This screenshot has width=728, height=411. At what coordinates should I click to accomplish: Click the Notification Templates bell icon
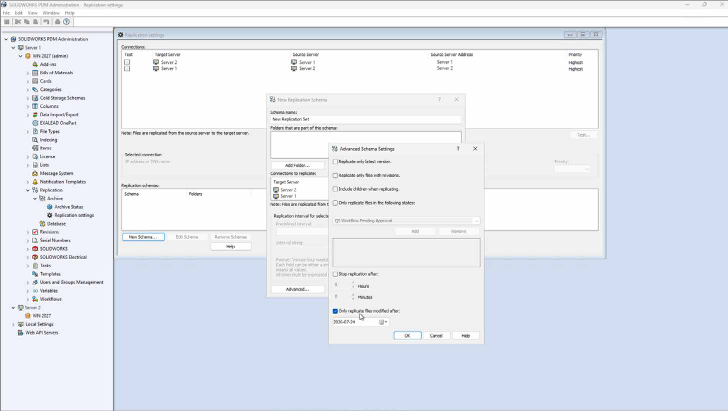point(35,182)
